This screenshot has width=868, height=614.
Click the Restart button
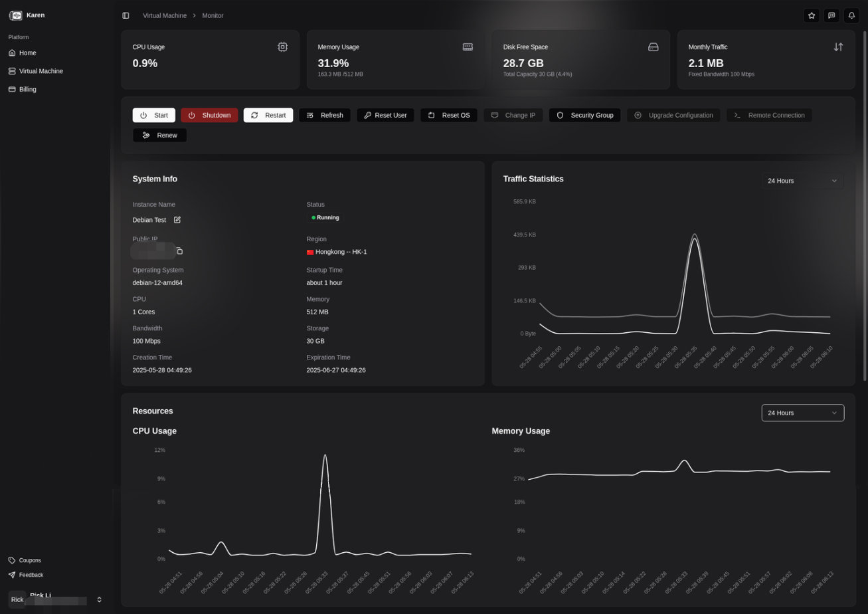point(268,115)
